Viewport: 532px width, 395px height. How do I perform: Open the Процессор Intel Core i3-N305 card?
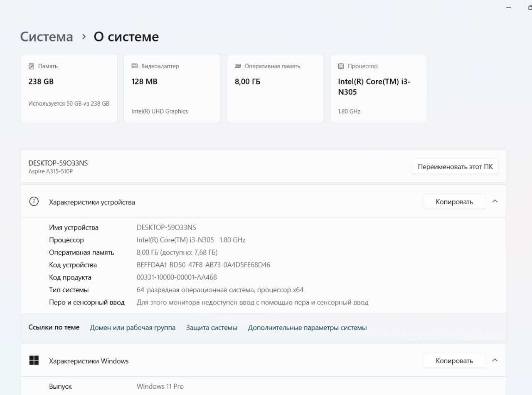[x=378, y=88]
